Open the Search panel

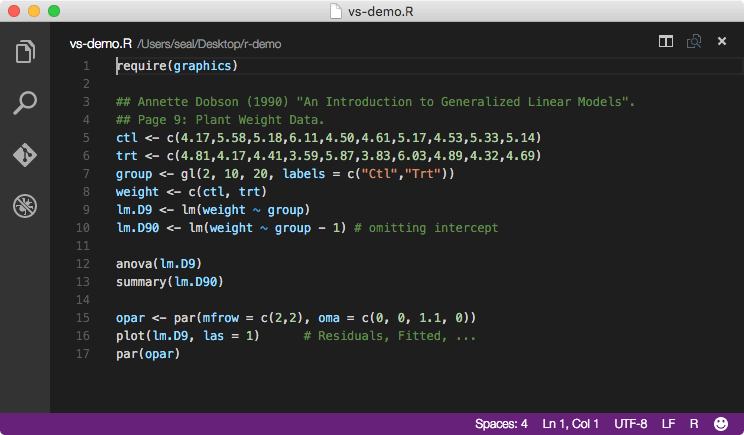pyautogui.click(x=25, y=103)
